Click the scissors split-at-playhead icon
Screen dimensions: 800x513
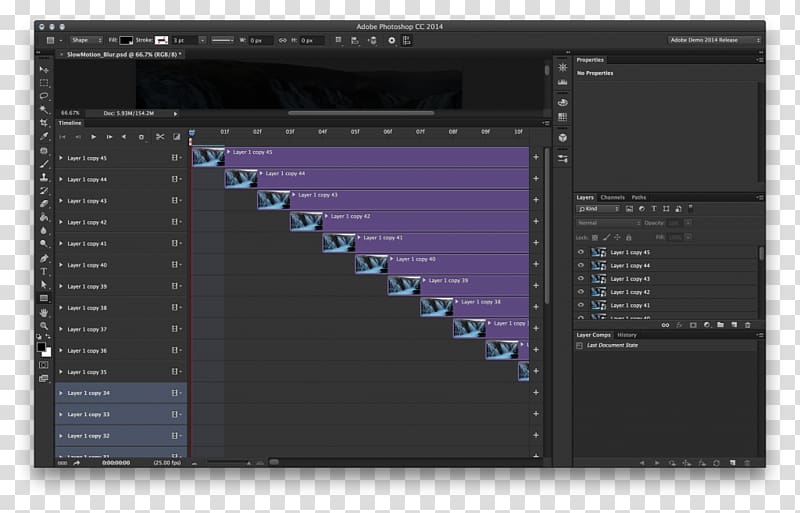[x=159, y=136]
